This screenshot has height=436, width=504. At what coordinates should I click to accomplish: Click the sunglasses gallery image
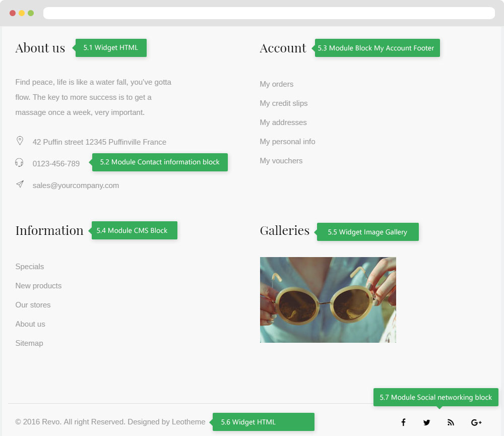(328, 300)
